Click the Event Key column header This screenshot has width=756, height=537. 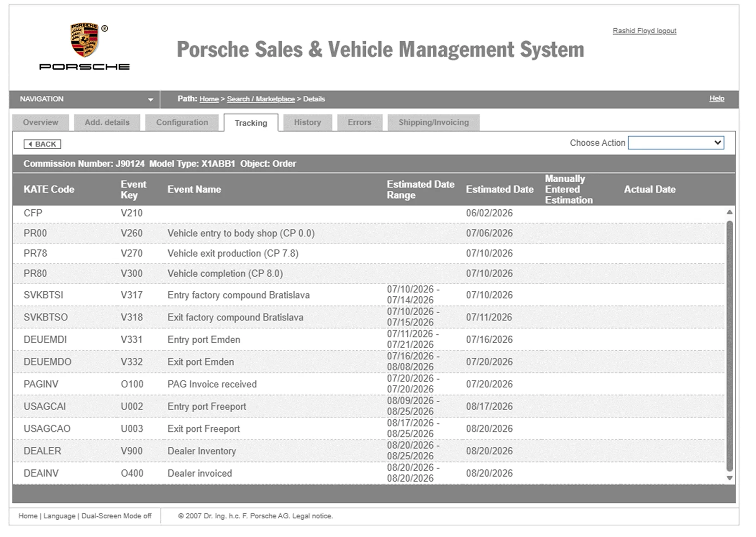133,190
